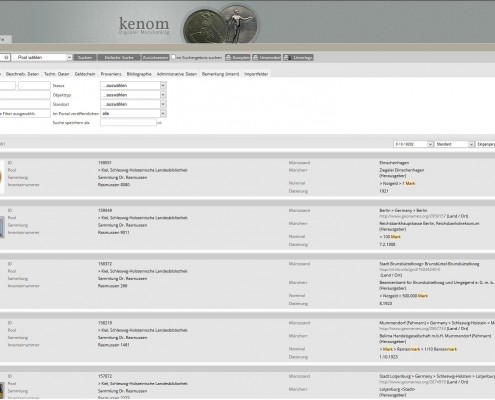The height and width of the screenshot is (400, 495).
Task: Open d-nb.info link in Brunsbüttelkoog record
Action: [x=409, y=269]
